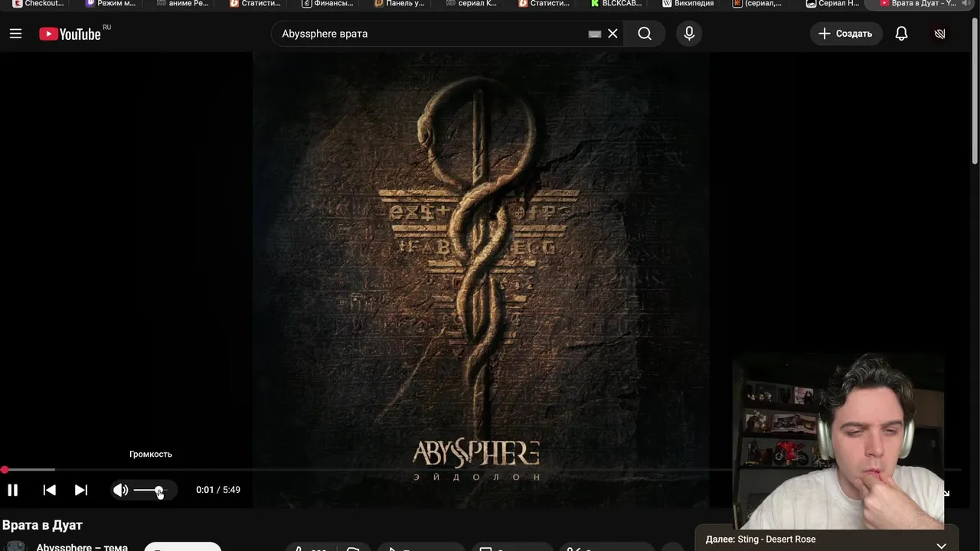Run search with magnifier button

[x=645, y=34]
